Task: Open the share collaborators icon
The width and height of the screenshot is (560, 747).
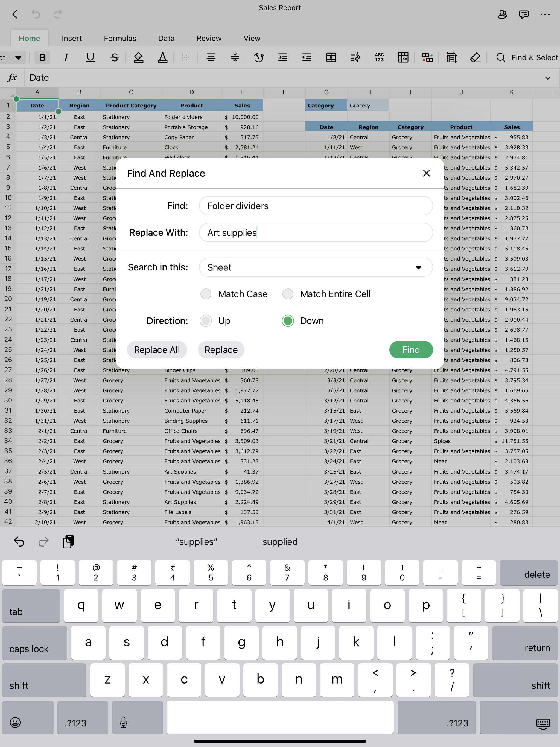Action: point(502,14)
